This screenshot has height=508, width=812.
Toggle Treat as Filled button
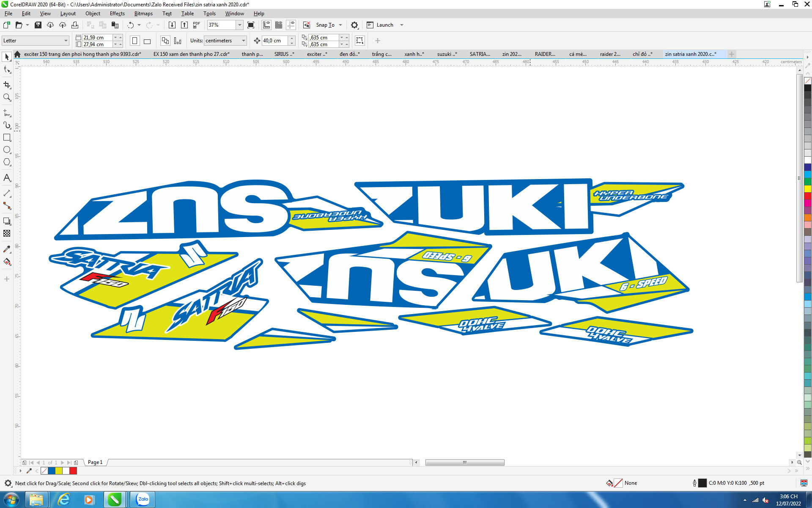[360, 41]
